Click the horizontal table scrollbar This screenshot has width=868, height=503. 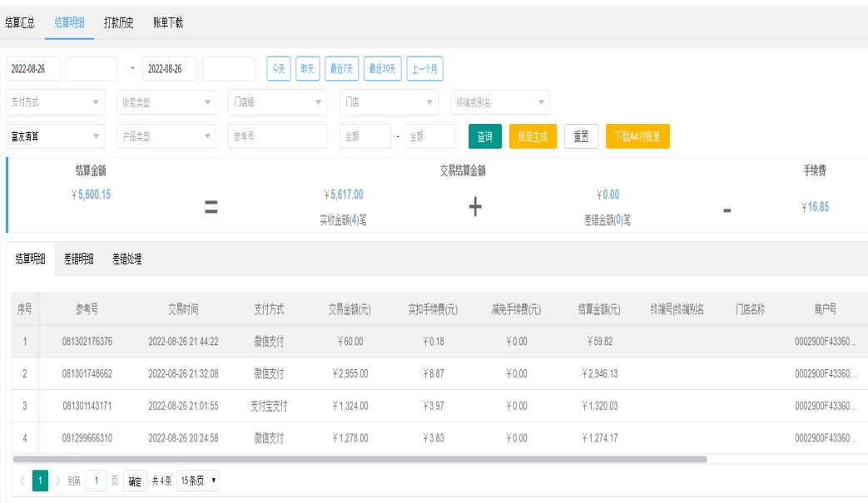point(360,458)
